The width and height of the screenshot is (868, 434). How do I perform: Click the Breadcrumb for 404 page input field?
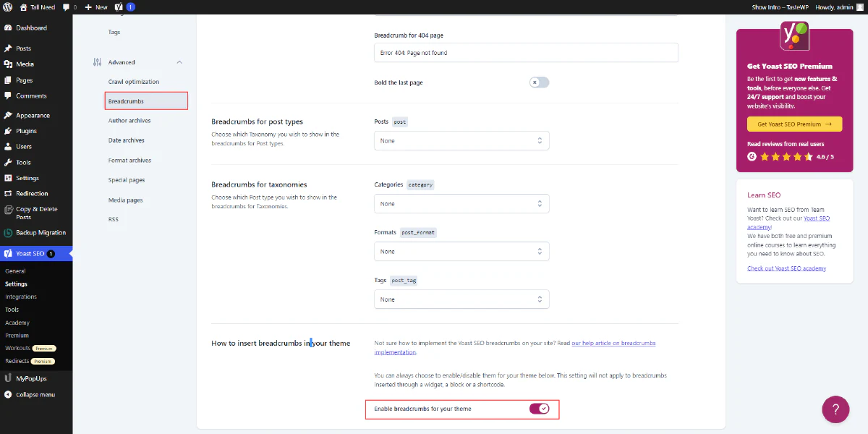point(525,52)
